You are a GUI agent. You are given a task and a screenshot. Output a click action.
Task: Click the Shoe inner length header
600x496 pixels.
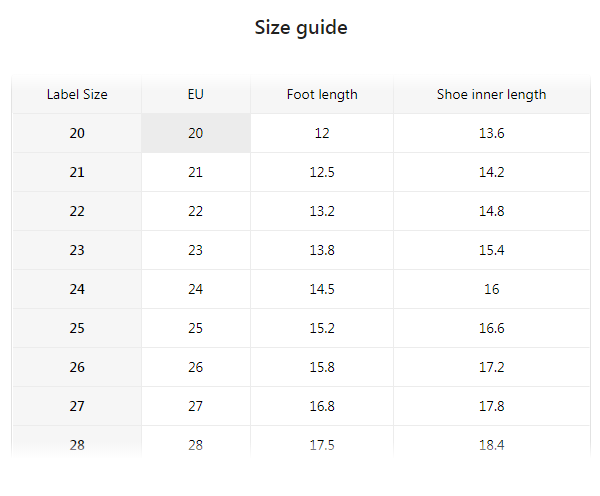tap(491, 95)
